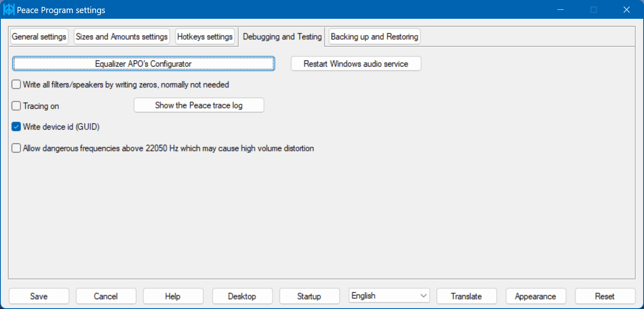644x309 pixels.
Task: Launch Equalizer APO's Configurator
Action: (143, 64)
